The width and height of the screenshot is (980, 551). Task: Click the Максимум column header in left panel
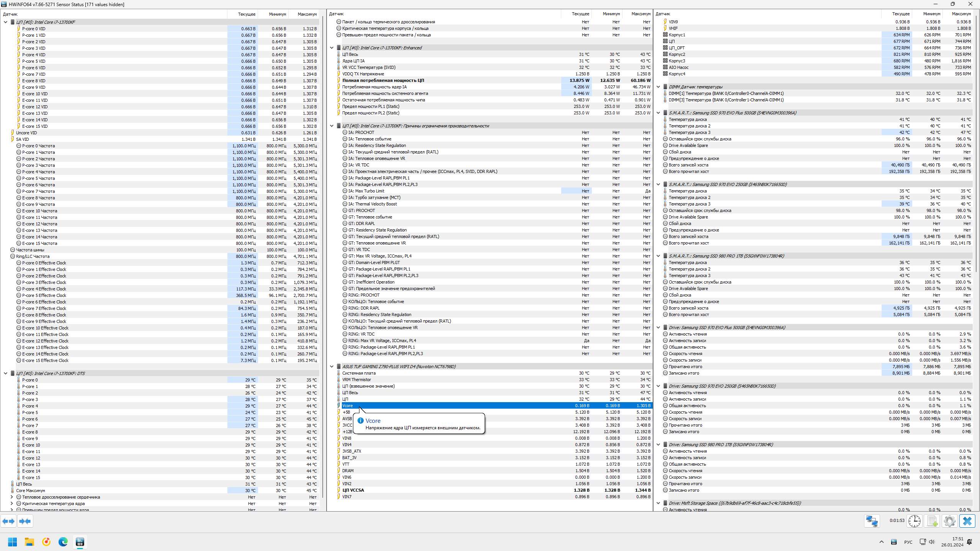pyautogui.click(x=307, y=14)
